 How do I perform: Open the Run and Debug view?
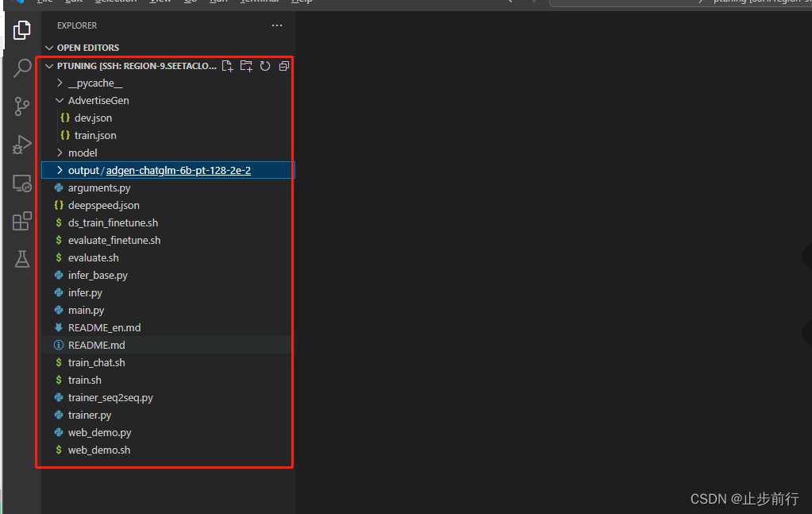click(21, 145)
